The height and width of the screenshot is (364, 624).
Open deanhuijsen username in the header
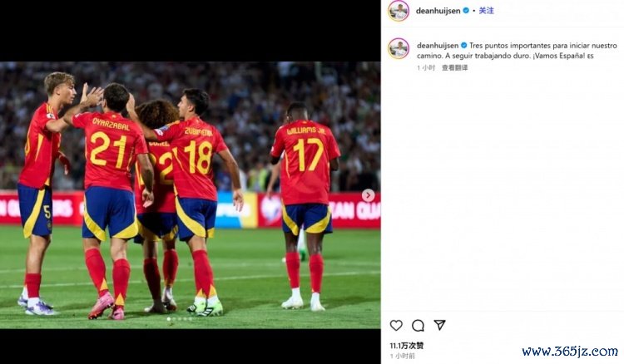click(x=438, y=11)
